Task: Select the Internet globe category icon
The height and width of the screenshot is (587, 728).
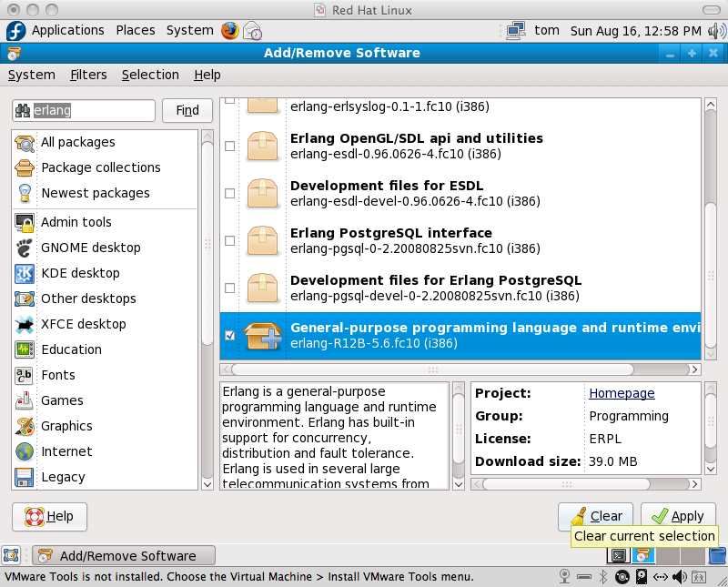Action: click(25, 451)
